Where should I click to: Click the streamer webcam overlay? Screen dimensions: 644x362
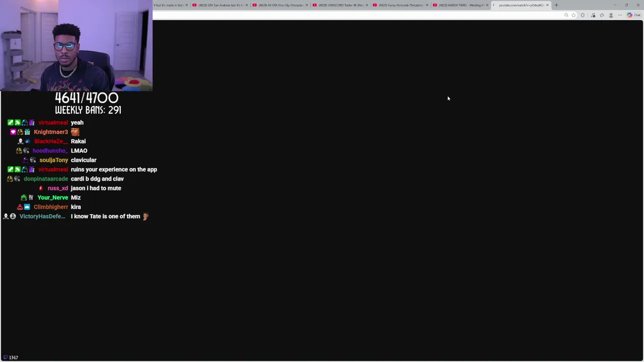[76, 45]
